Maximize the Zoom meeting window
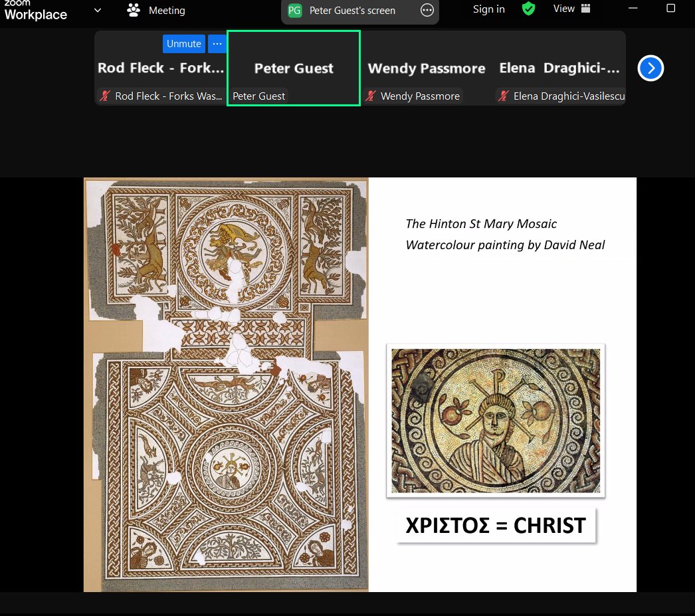695x616 pixels. pyautogui.click(x=670, y=9)
